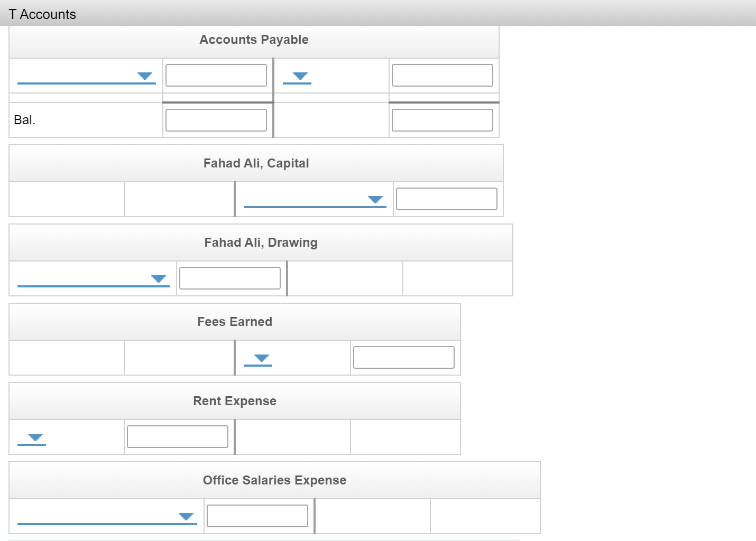
Task: Click Fahad Ali, Capital credit amount field
Action: [447, 199]
